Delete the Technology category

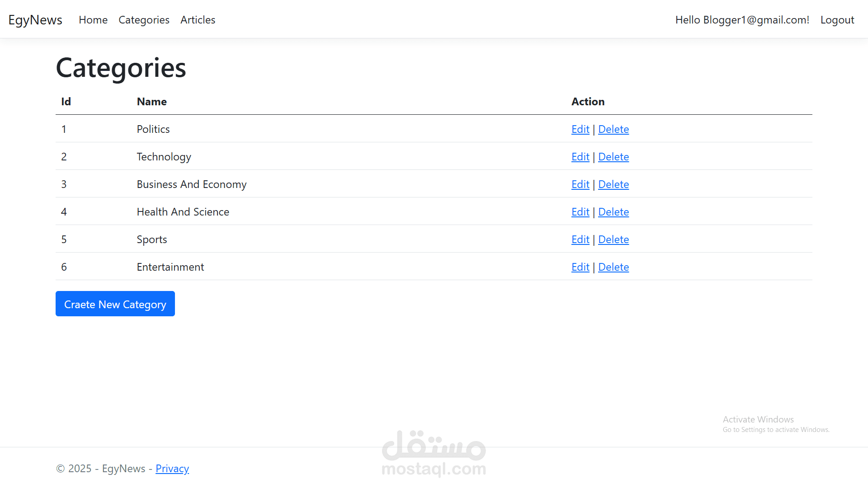coord(613,157)
